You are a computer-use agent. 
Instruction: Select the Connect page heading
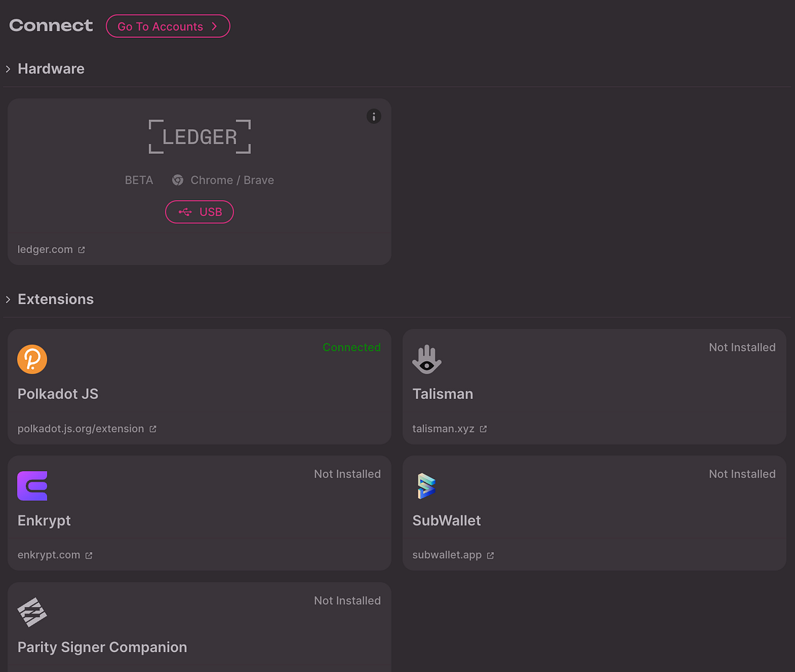tap(50, 25)
